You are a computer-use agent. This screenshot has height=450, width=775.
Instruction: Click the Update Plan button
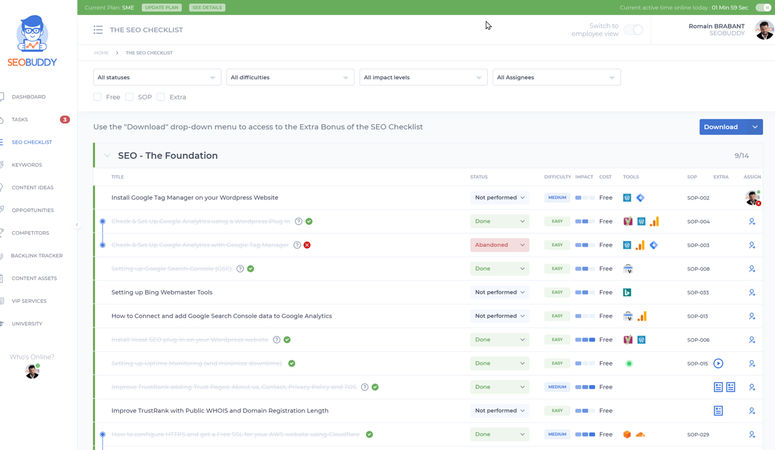point(162,7)
